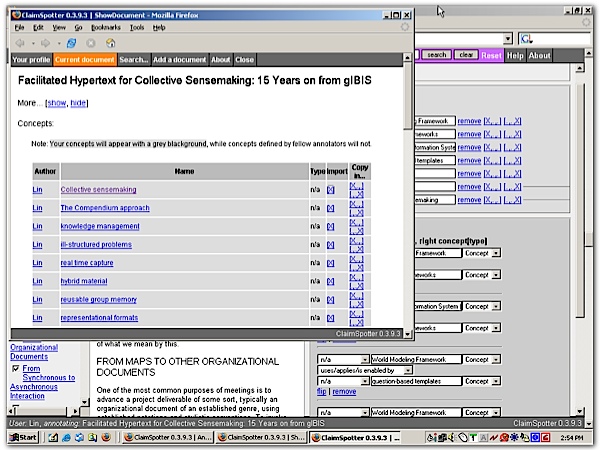Screen dimensions: 600x450
Task: Open the File menu
Action: pos(20,27)
